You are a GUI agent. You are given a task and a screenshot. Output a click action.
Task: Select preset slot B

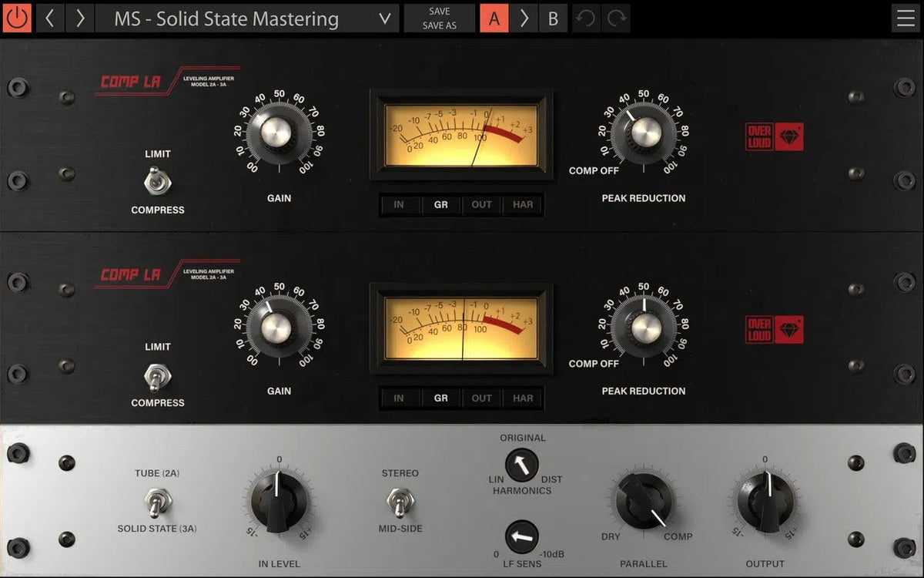[x=553, y=18]
